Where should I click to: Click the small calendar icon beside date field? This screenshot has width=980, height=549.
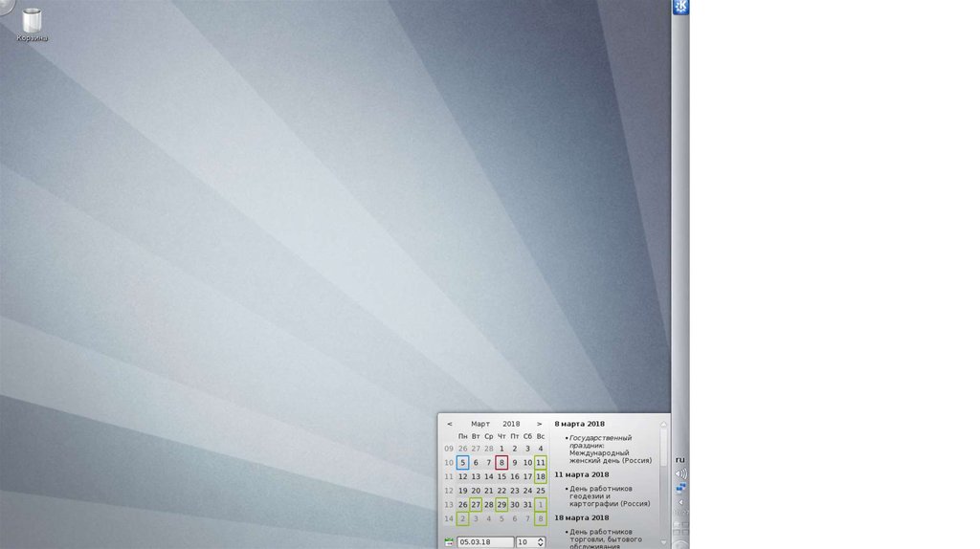tap(449, 542)
